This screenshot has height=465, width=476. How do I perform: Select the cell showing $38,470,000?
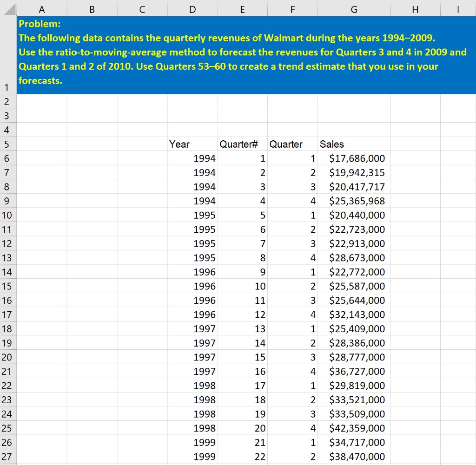[354, 456]
